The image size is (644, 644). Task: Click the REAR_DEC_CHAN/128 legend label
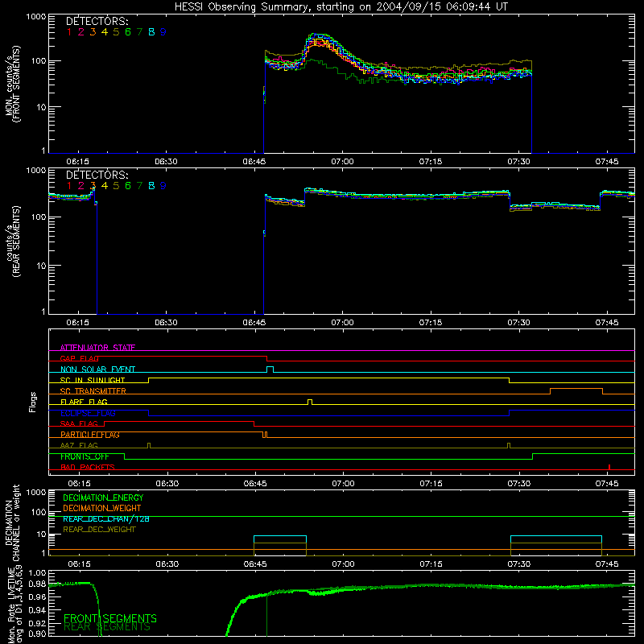(x=106, y=519)
